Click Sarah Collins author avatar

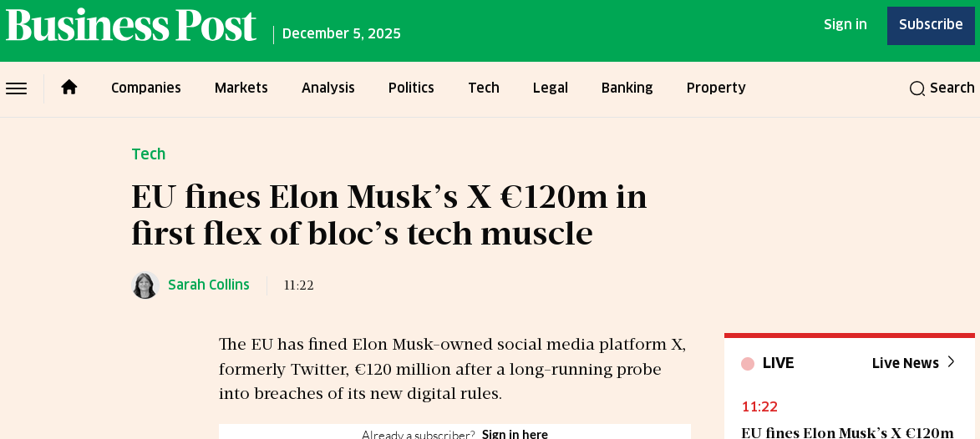click(x=145, y=285)
